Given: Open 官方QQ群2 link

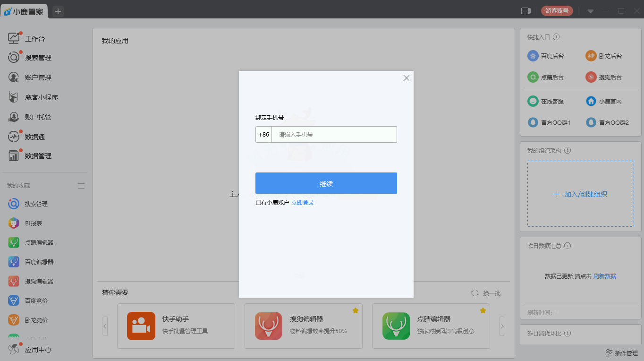Looking at the screenshot, I should pyautogui.click(x=607, y=122).
